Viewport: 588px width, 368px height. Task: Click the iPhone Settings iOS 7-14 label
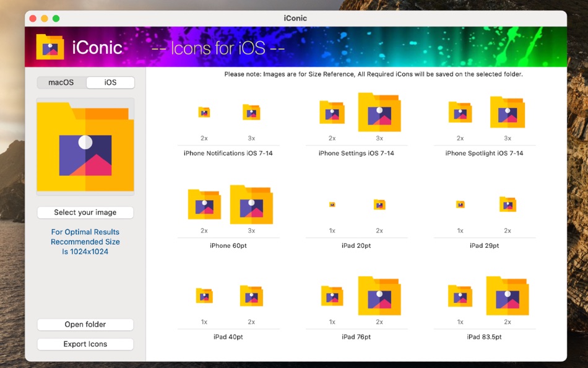357,153
